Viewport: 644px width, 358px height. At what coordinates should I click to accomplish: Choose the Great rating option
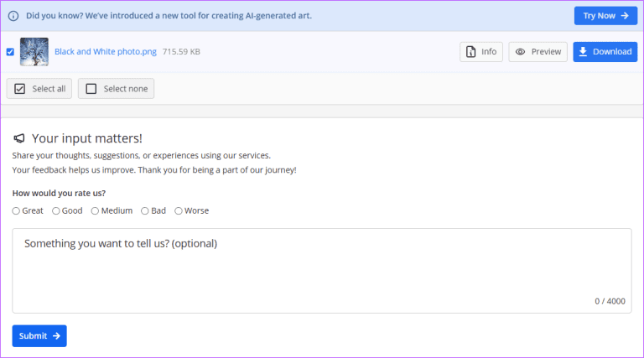click(x=17, y=210)
